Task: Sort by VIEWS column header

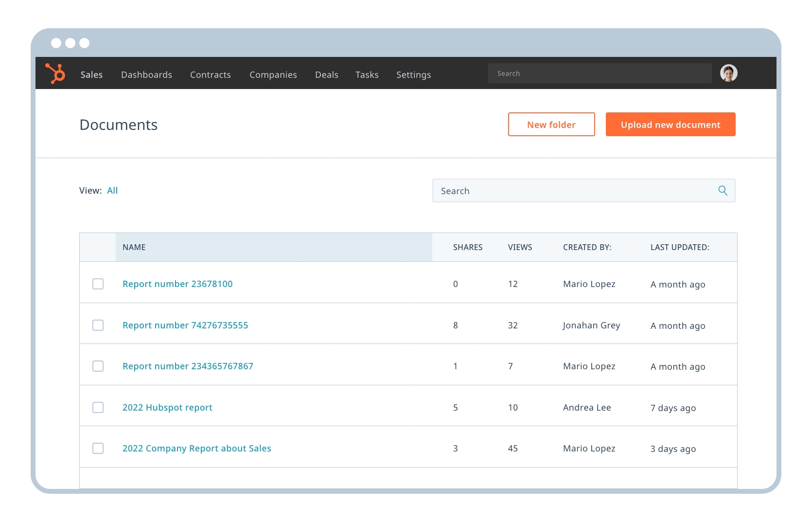Action: coord(520,247)
